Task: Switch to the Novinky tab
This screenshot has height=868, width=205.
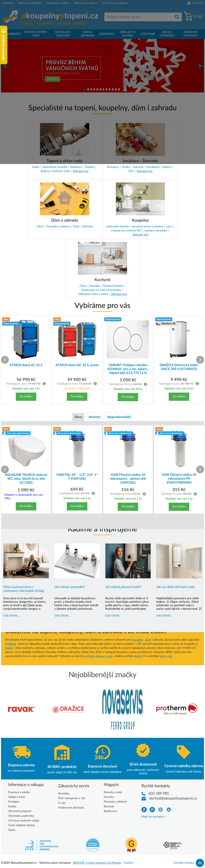Action: click(95, 417)
